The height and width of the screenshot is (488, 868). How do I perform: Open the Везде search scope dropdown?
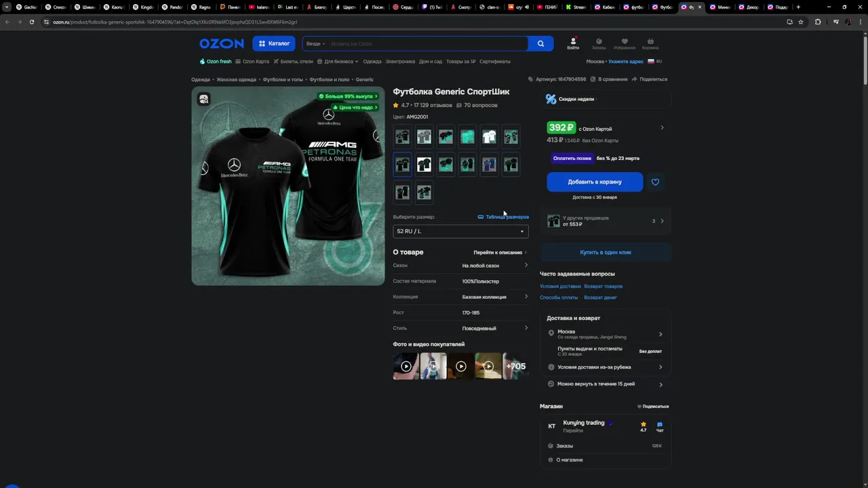point(315,44)
